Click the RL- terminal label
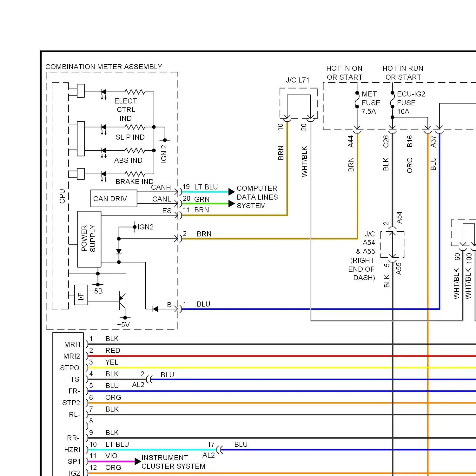The height and width of the screenshot is (476, 476). click(74, 414)
